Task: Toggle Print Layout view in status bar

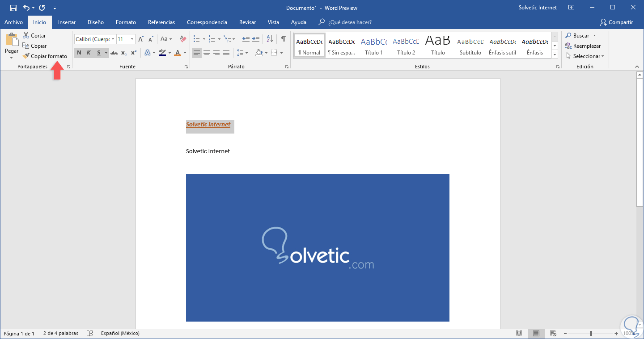Action: click(536, 333)
